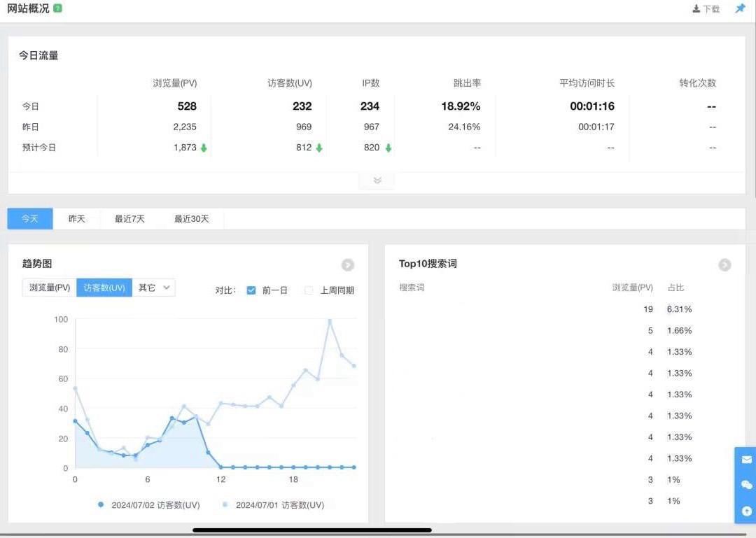Screen dimensions: 756x538
Task: Click the back-to-top arrow icon
Action: [x=746, y=511]
